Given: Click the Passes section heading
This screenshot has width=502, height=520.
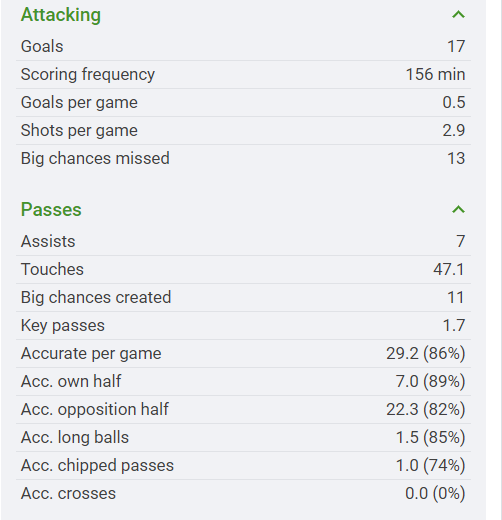Looking at the screenshot, I should (x=51, y=210).
